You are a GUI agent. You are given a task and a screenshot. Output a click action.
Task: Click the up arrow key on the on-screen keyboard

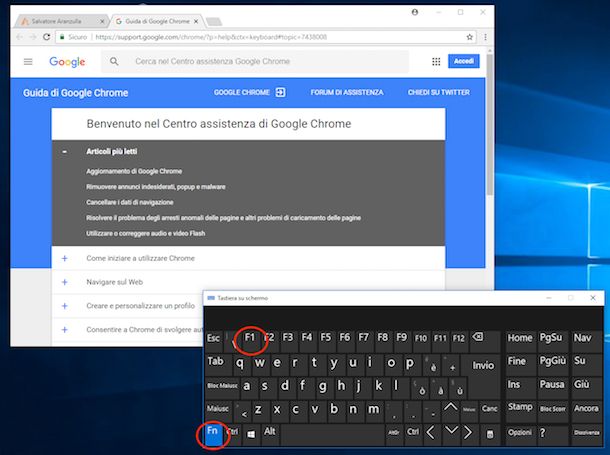tap(450, 410)
